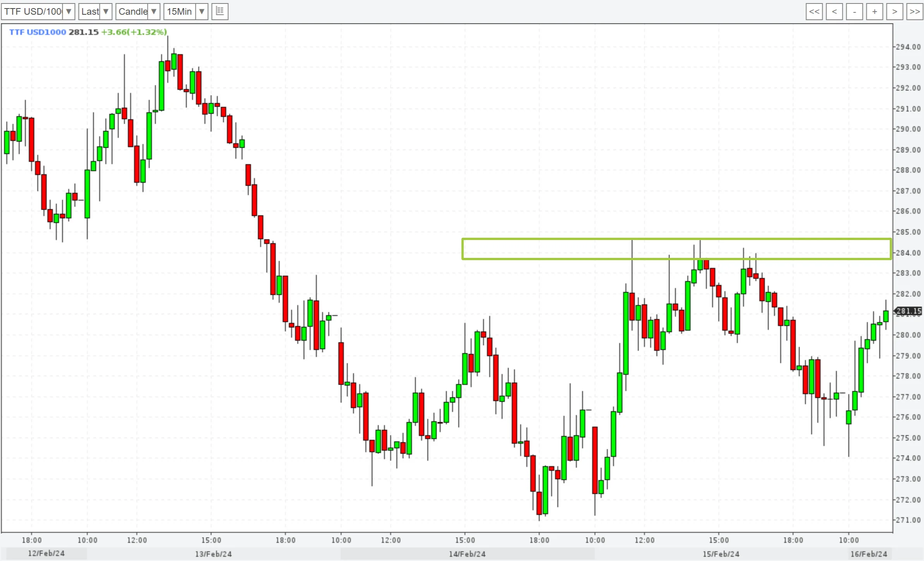Click the 16/Feb/24 date label

point(869,554)
